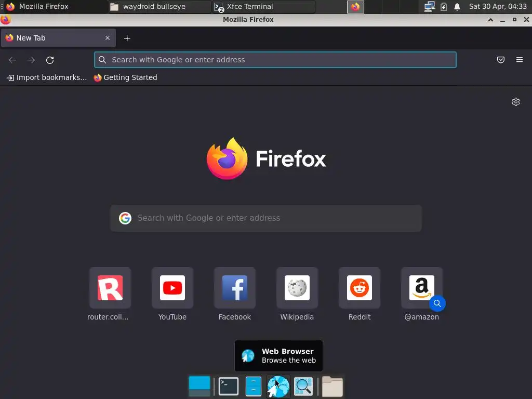Open file manager cabinet icon in dock
Screen dimensions: 532x399
pyautogui.click(x=254, y=387)
